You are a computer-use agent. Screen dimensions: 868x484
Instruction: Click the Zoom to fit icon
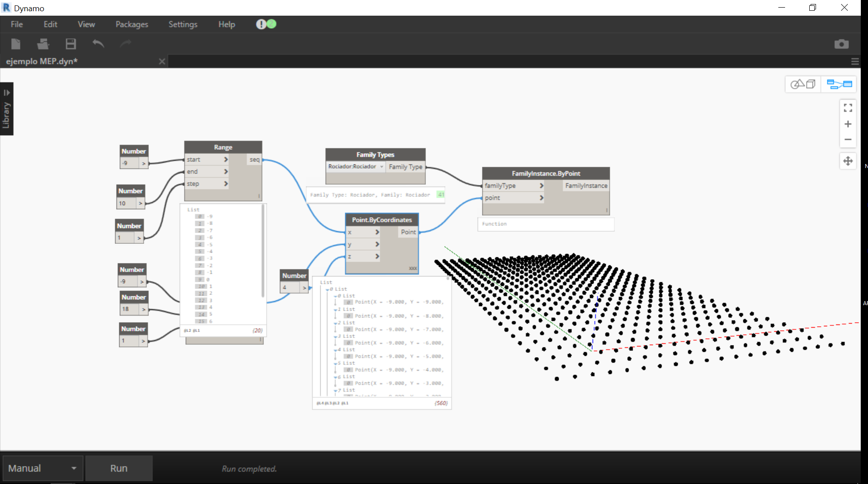[x=847, y=108]
